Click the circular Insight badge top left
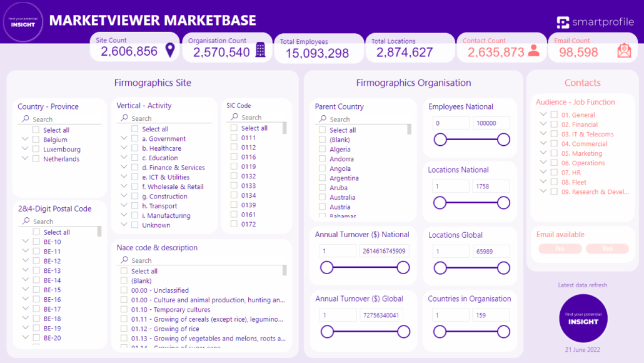 pos(23,22)
